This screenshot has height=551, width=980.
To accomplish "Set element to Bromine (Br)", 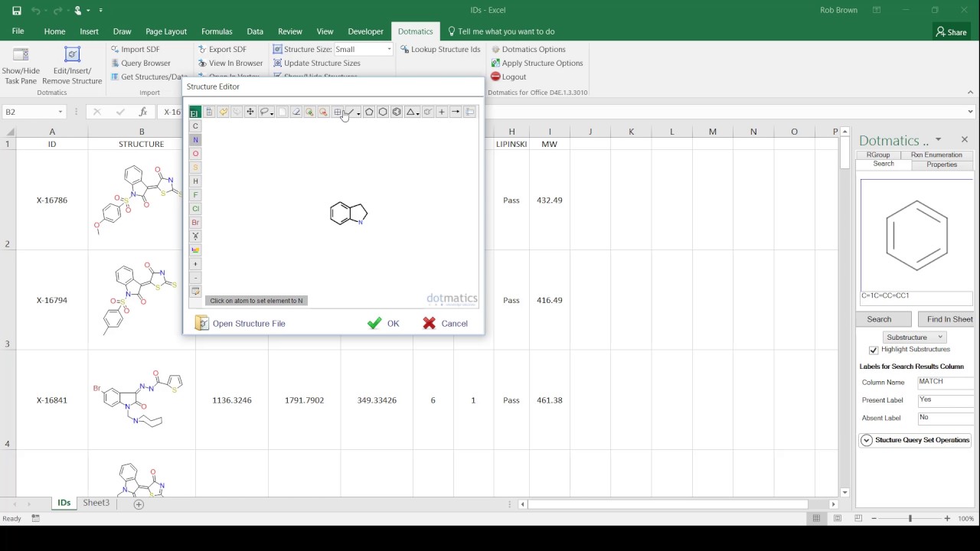I will click(x=195, y=223).
